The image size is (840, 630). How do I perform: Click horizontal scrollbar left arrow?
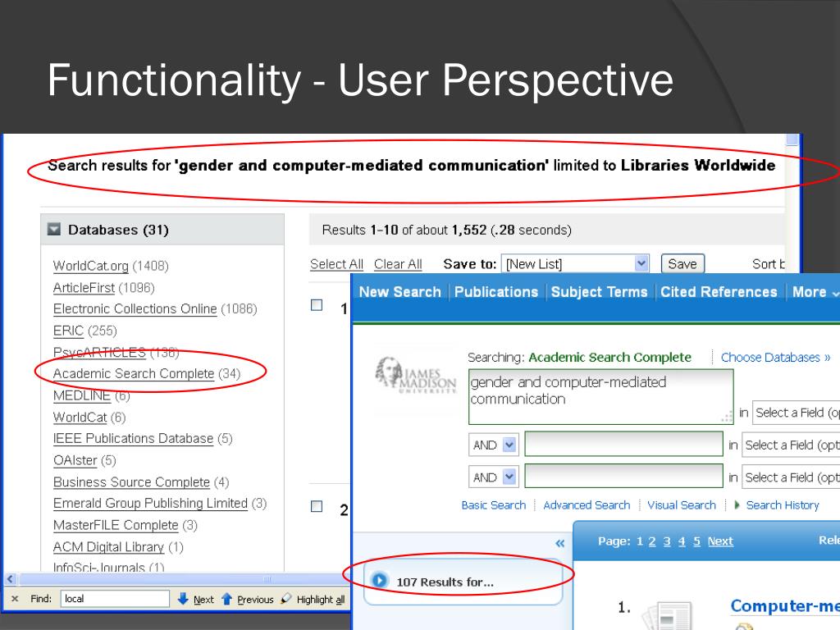point(10,579)
